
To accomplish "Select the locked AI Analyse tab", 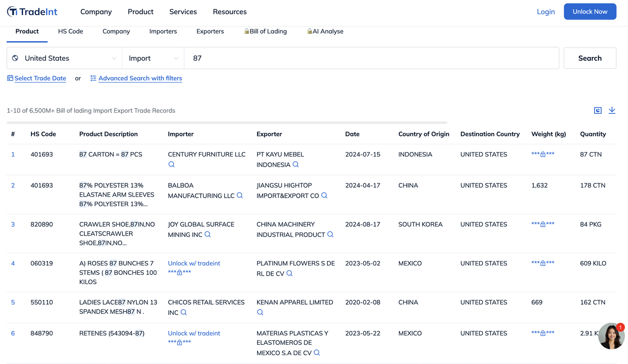I will 325,31.
